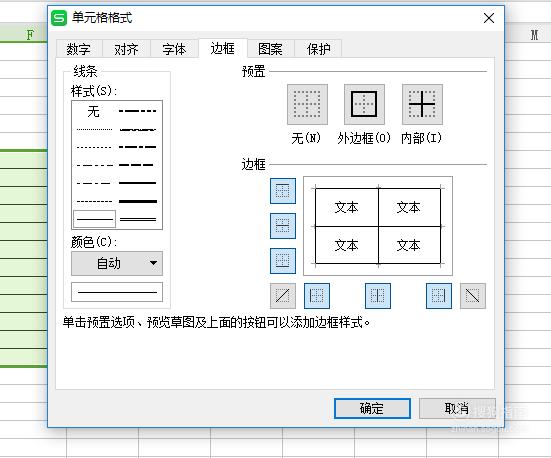The image size is (551, 458).
Task: Select the medium dashed line style
Action: coord(137,165)
